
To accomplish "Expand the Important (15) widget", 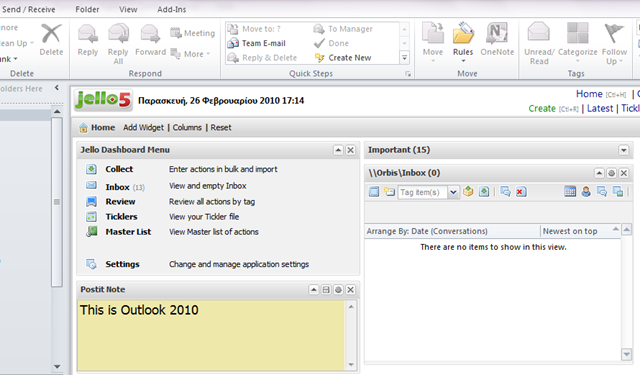I will tap(623, 150).
